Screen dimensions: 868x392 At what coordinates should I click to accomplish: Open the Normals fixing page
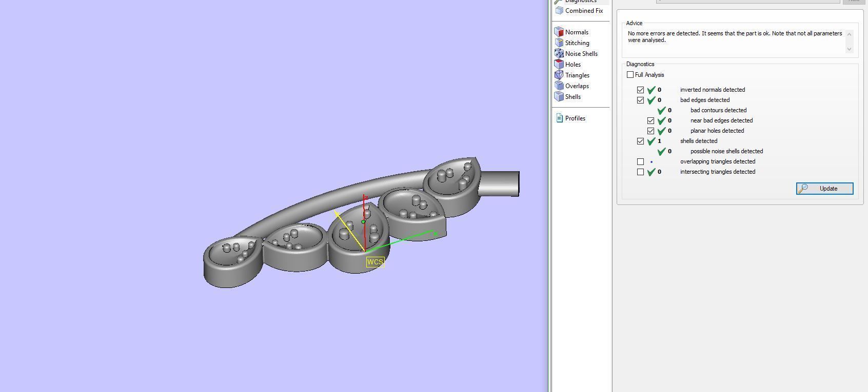pyautogui.click(x=571, y=32)
